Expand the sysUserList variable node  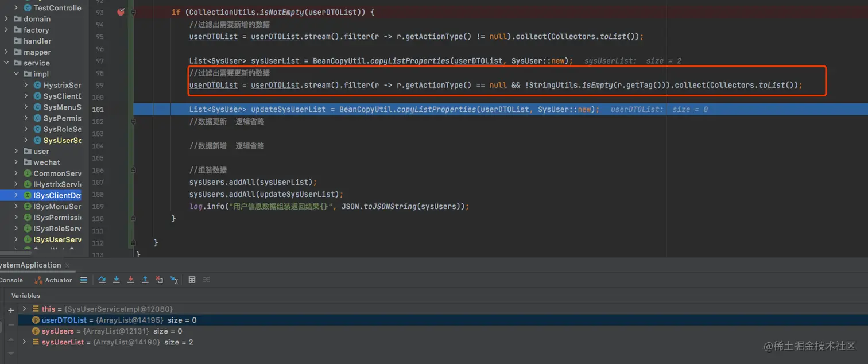[24, 342]
